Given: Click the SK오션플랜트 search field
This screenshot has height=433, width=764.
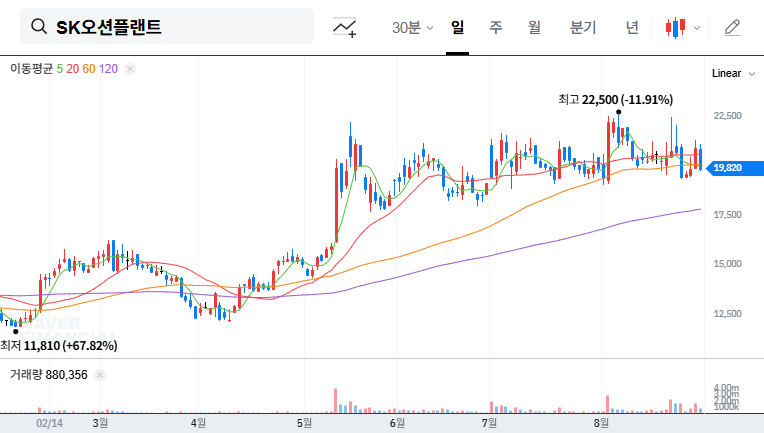Looking at the screenshot, I should pyautogui.click(x=167, y=26).
